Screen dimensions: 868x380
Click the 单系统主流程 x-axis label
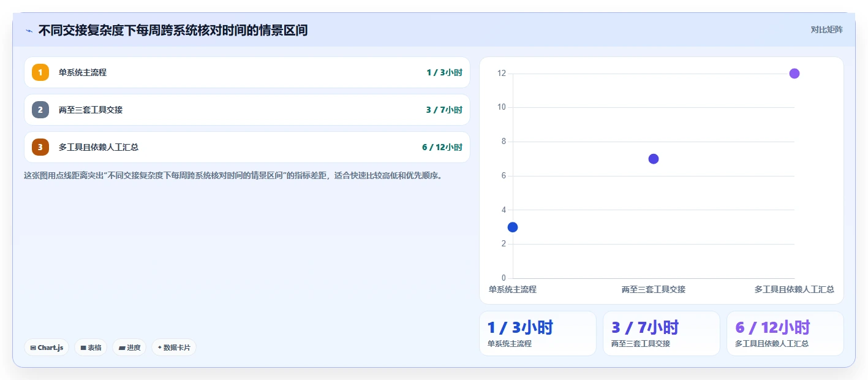click(x=513, y=289)
